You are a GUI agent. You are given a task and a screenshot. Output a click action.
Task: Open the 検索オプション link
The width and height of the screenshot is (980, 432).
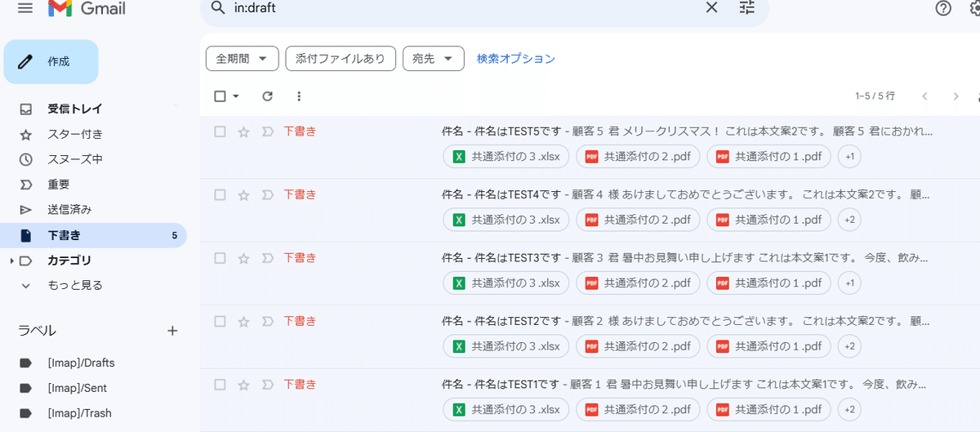(516, 59)
